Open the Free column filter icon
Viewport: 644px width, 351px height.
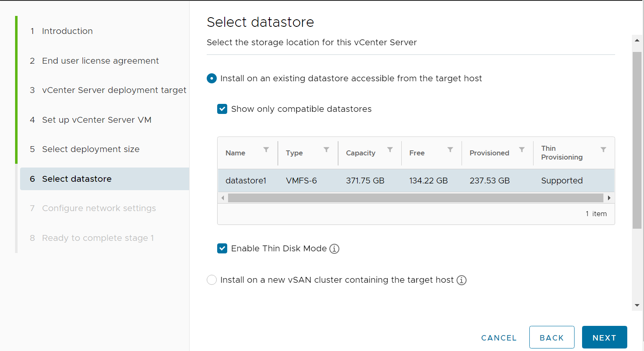(x=450, y=150)
